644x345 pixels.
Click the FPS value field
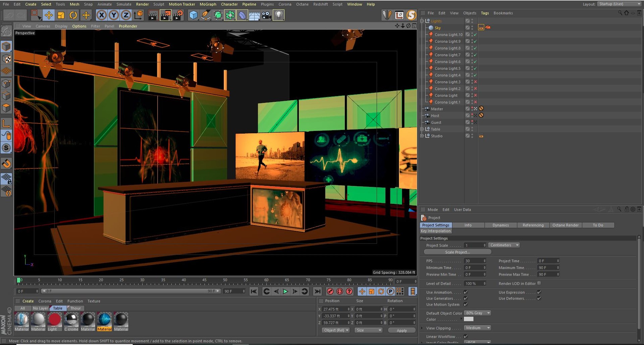pos(475,261)
